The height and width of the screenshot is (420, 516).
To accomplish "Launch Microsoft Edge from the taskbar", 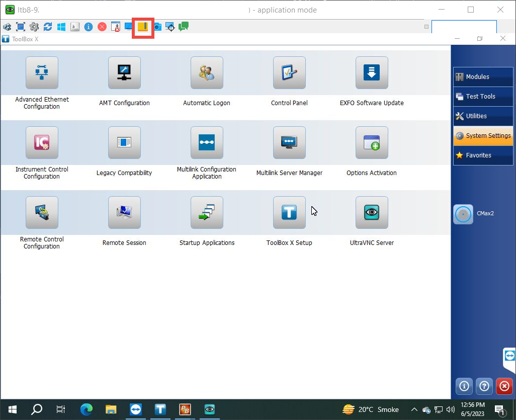I will [87, 409].
